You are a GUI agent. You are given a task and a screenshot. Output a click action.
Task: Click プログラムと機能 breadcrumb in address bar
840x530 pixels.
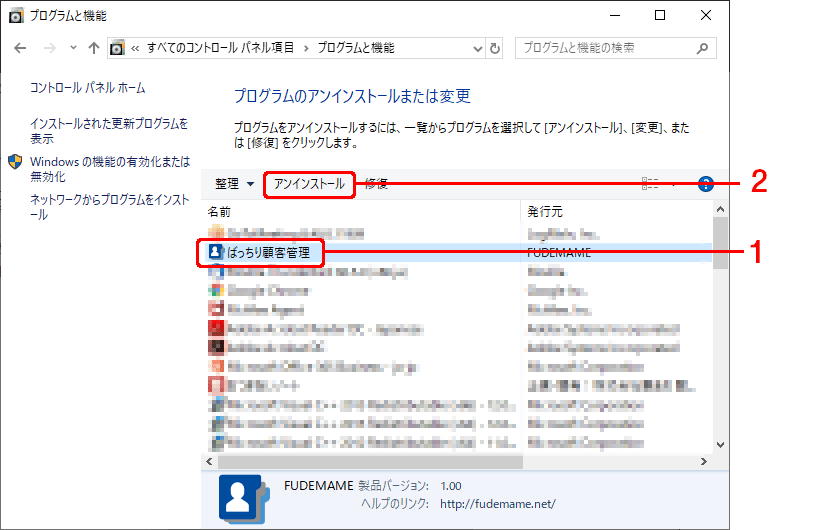point(356,48)
